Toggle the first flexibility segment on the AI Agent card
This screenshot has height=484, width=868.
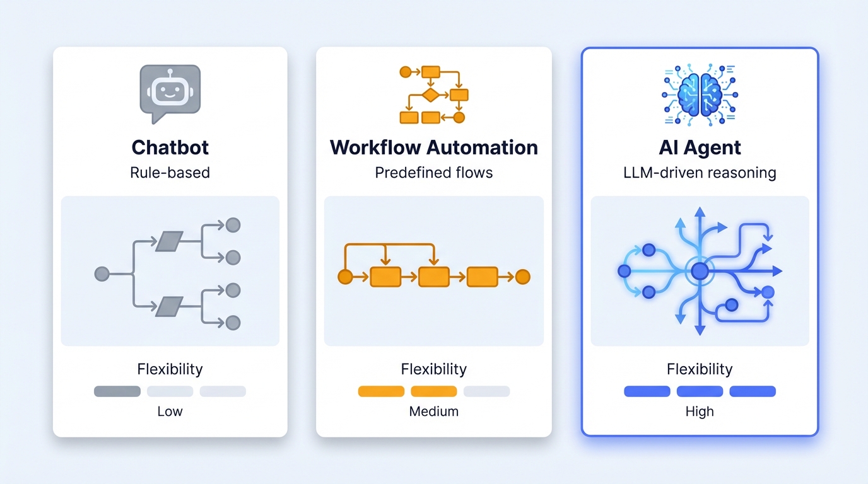pos(647,391)
